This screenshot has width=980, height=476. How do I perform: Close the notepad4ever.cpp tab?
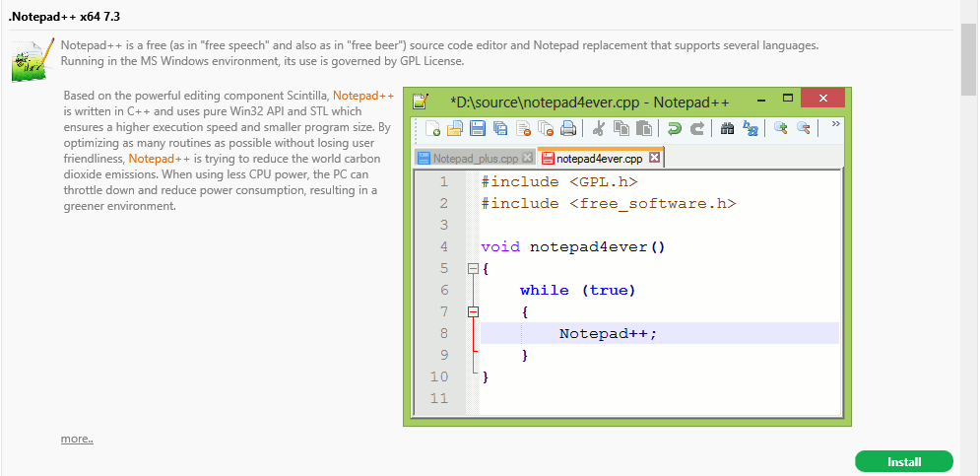[x=655, y=158]
